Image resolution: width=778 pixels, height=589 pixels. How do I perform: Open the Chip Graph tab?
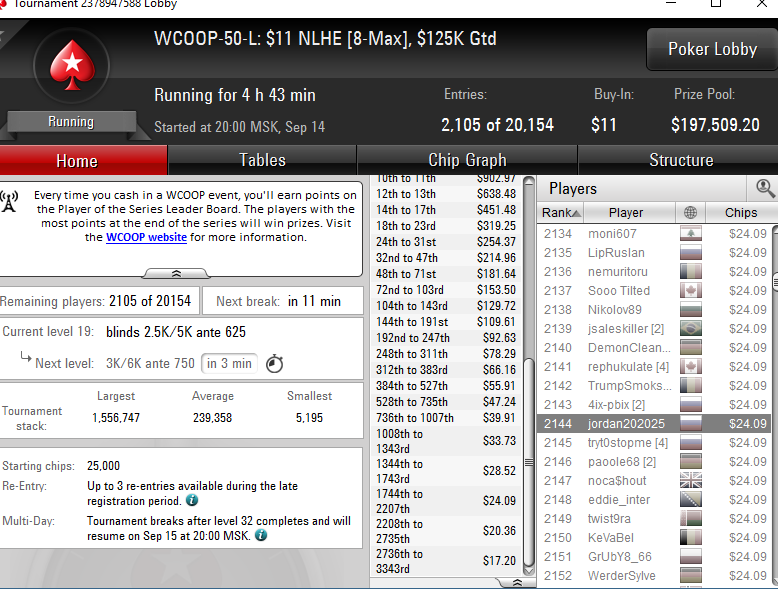pyautogui.click(x=467, y=160)
